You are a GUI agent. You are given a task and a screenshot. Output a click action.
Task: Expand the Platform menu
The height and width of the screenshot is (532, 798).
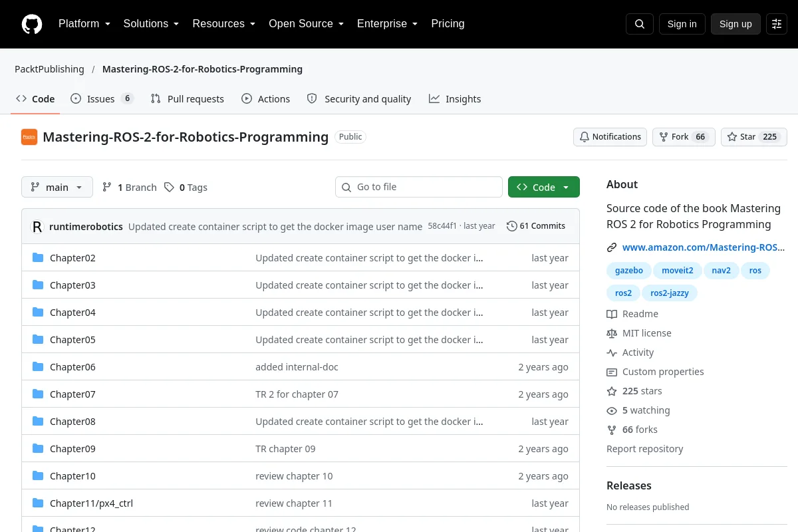[84, 24]
